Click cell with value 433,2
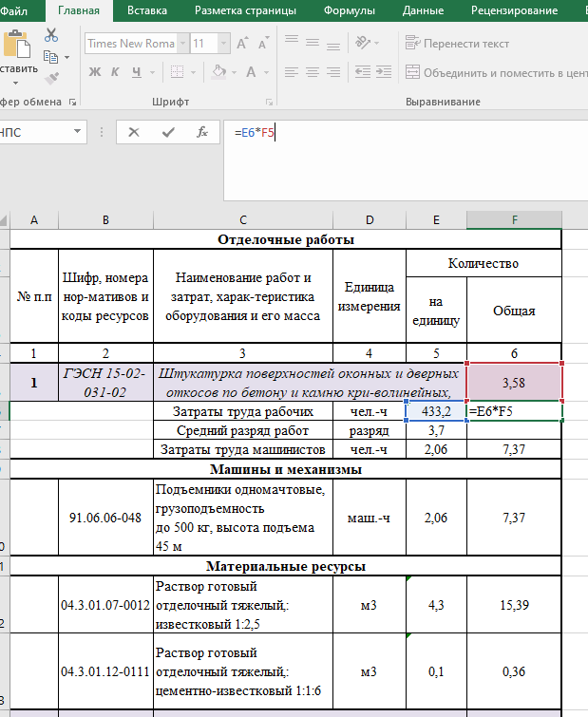 (x=436, y=411)
